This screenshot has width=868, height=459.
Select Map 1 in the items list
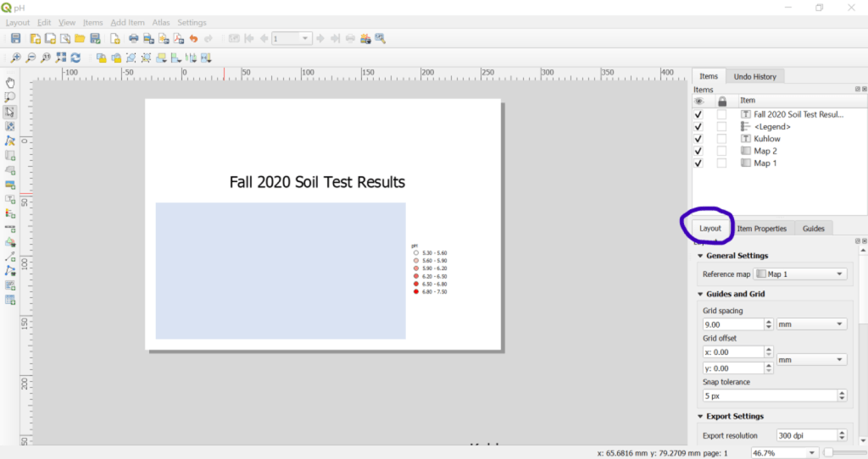coord(765,163)
